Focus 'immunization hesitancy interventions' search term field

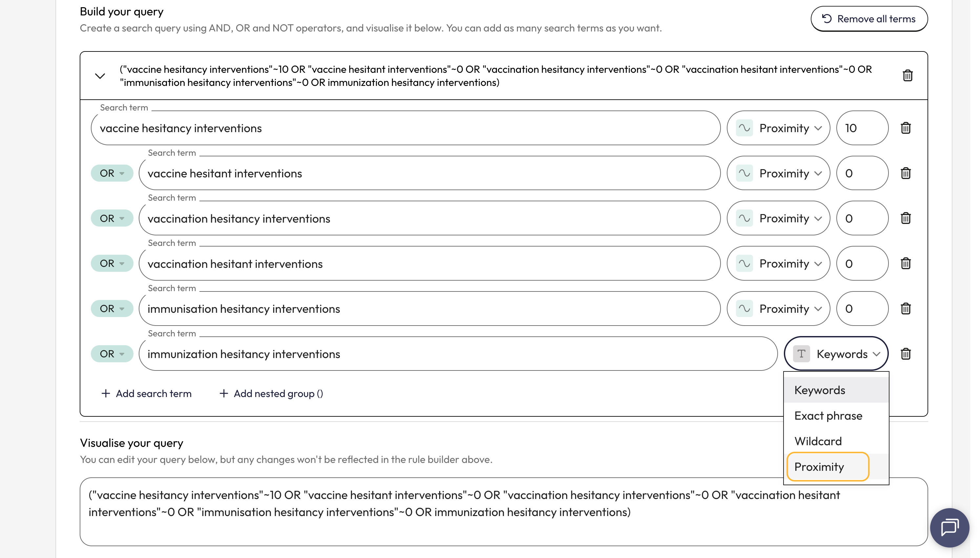pyautogui.click(x=458, y=354)
